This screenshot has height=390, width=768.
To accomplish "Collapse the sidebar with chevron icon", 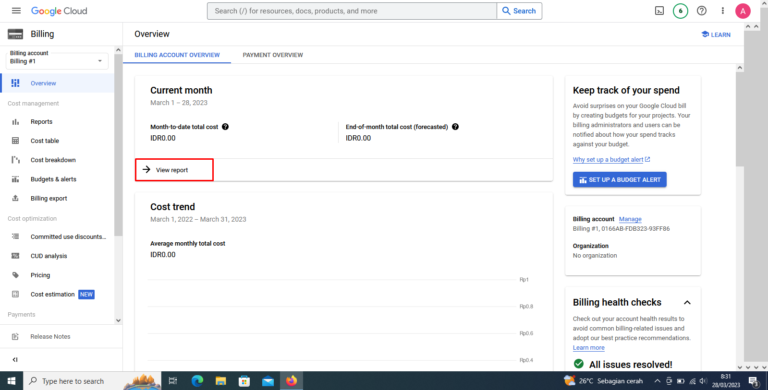I will 15,360.
